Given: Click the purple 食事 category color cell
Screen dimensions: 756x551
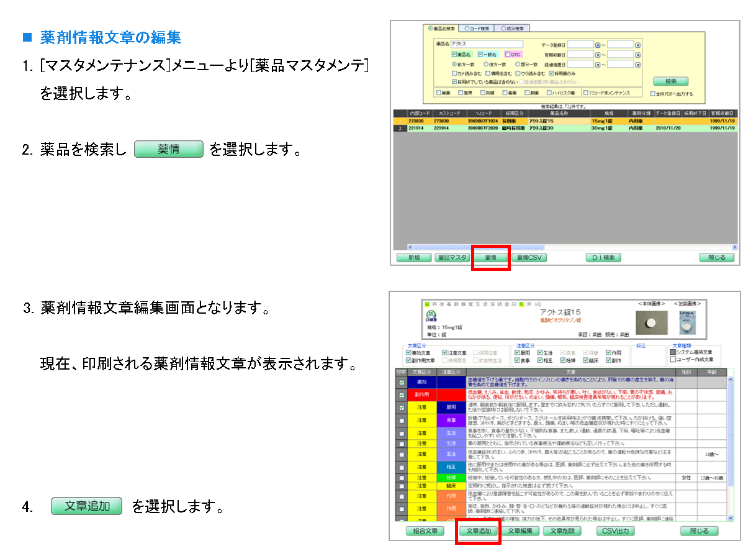Looking at the screenshot, I should tap(451, 421).
